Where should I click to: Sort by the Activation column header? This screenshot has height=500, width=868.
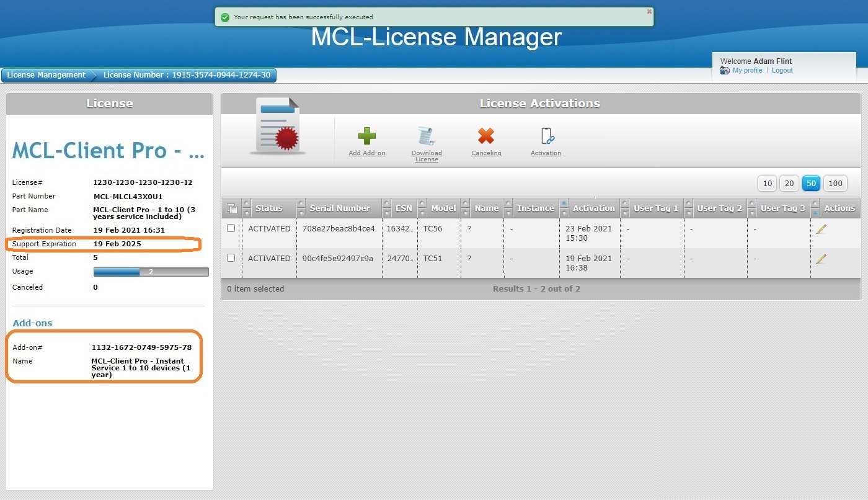pos(594,208)
